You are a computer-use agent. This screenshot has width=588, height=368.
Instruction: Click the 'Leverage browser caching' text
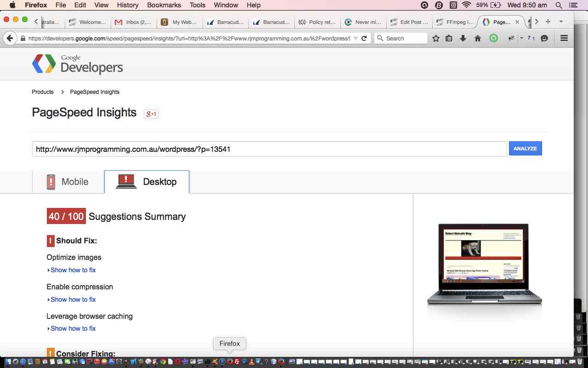90,316
